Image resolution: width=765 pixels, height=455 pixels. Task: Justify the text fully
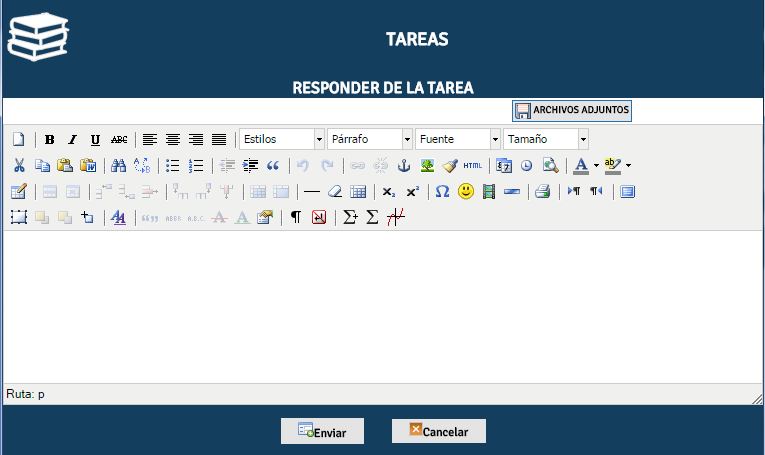pyautogui.click(x=219, y=139)
